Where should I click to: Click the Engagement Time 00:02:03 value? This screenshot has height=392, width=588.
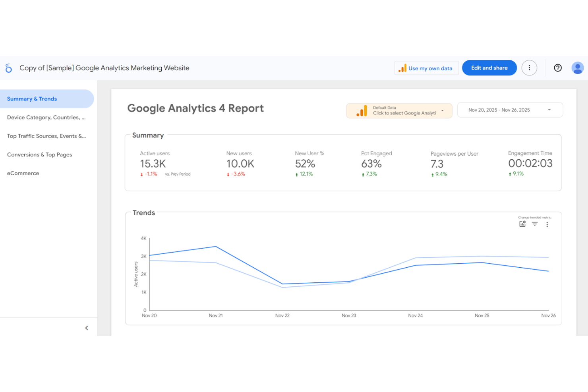pyautogui.click(x=530, y=163)
